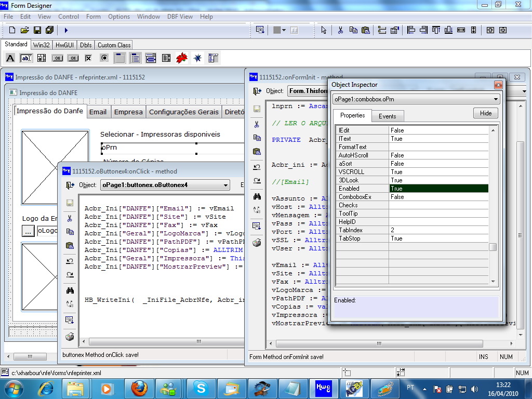Click the '...' browse button under Logo
The height and width of the screenshot is (399, 532).
point(28,231)
